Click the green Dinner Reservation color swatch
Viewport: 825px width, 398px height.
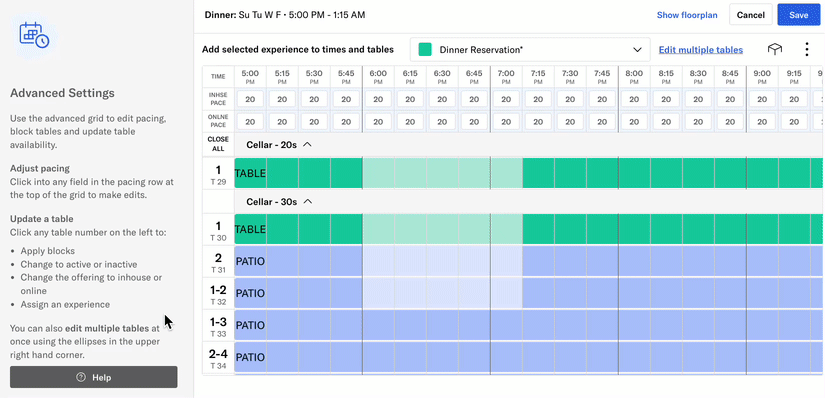(425, 50)
